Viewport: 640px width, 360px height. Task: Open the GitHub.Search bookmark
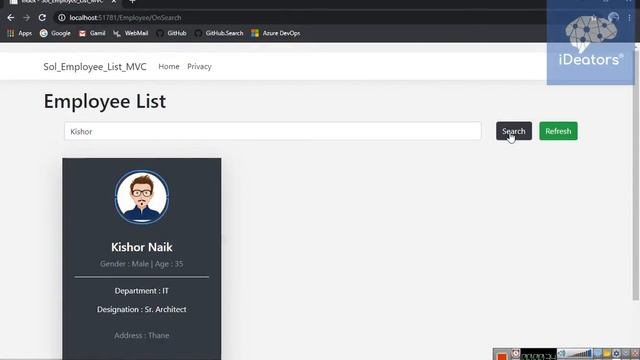[x=219, y=33]
